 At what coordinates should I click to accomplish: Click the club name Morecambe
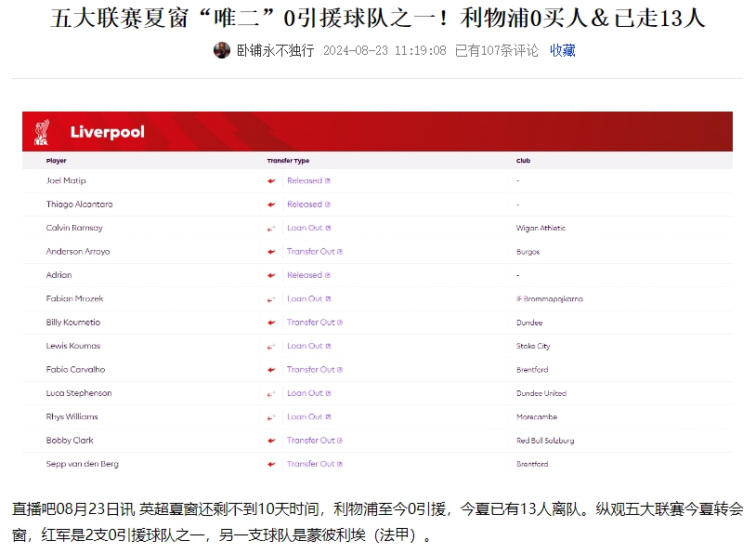(537, 417)
